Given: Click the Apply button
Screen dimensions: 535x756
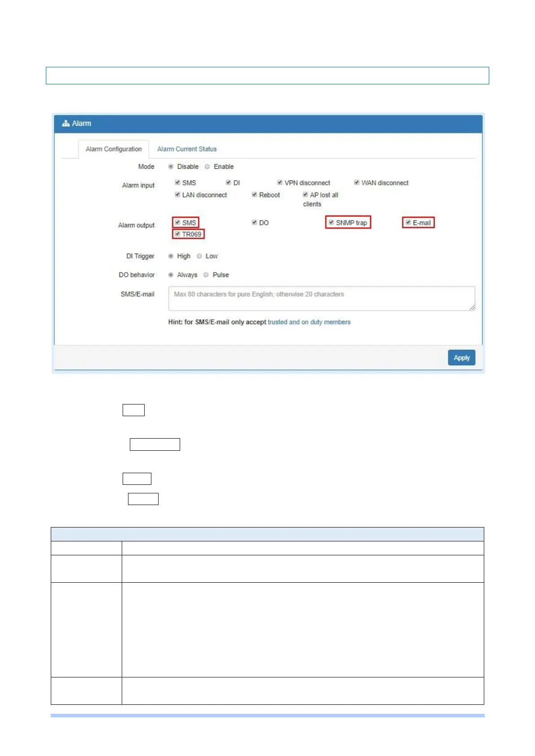Looking at the screenshot, I should 461,358.
